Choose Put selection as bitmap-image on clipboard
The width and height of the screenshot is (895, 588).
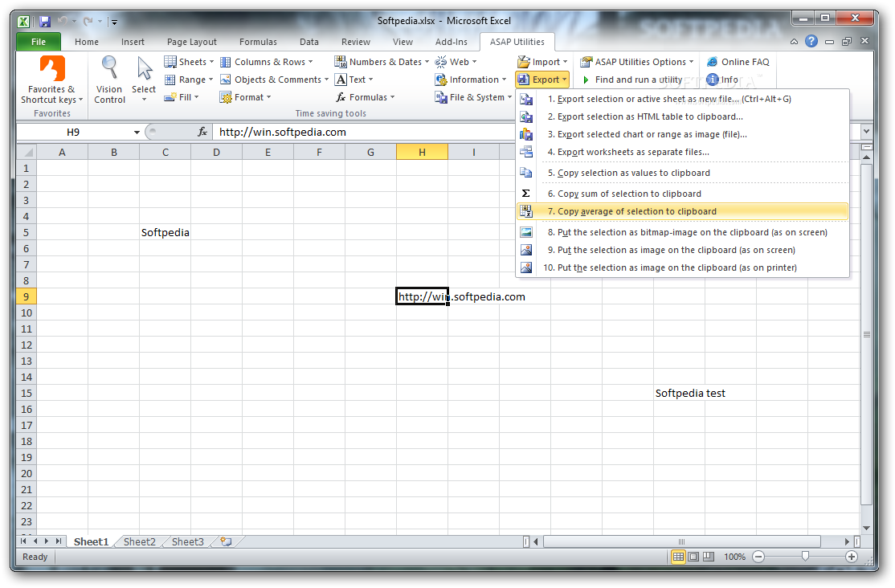coord(682,232)
